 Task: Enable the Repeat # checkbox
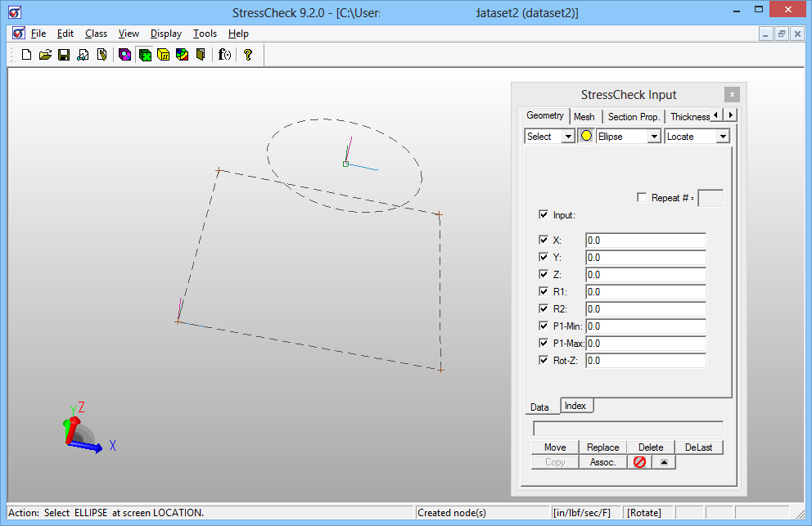642,197
